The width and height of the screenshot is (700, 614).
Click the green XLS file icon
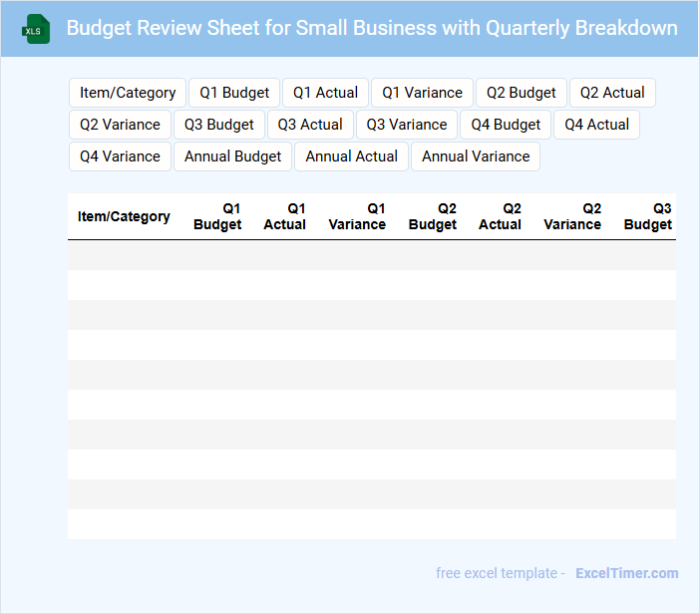coord(36,29)
